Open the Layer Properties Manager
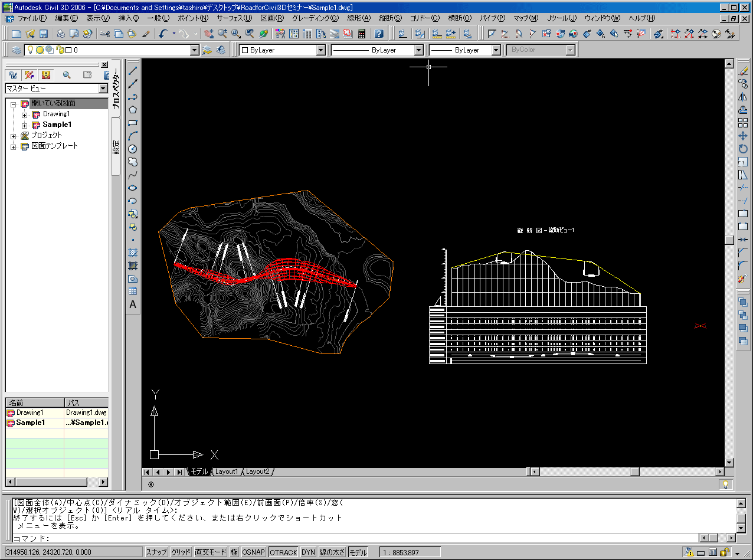This screenshot has width=753, height=560. point(16,50)
